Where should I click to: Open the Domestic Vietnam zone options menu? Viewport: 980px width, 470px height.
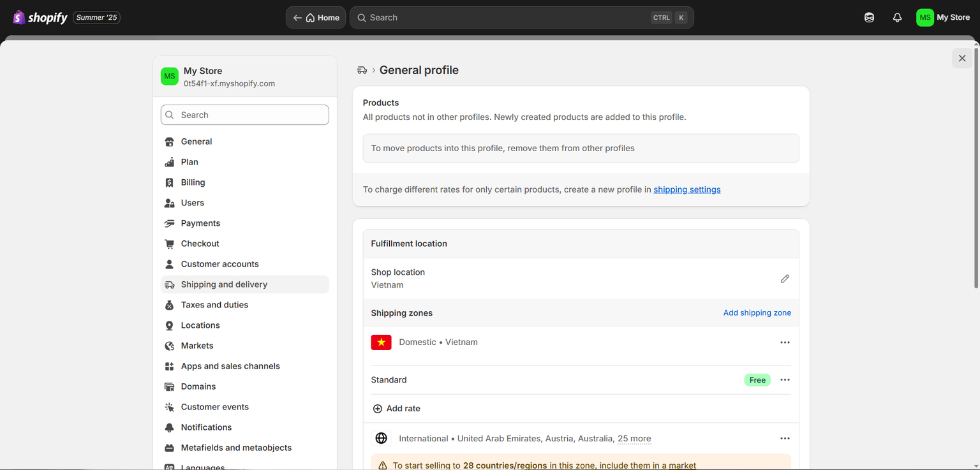click(x=785, y=342)
